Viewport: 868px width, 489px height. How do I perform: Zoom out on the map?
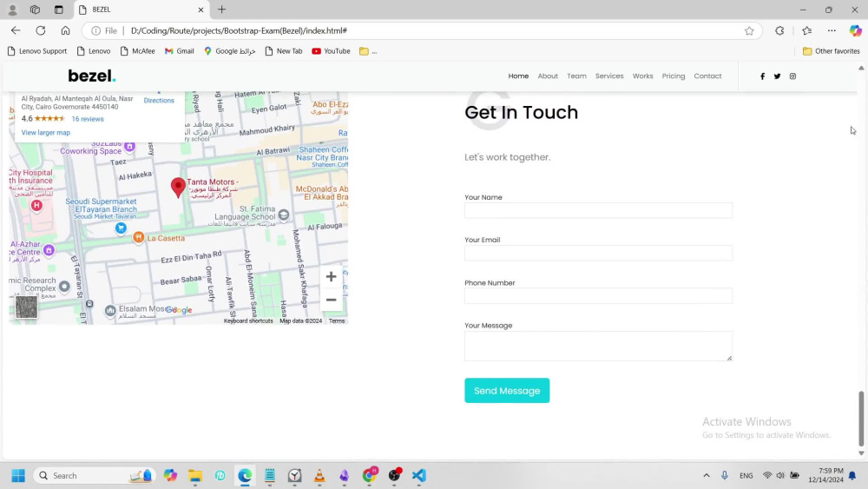(331, 300)
